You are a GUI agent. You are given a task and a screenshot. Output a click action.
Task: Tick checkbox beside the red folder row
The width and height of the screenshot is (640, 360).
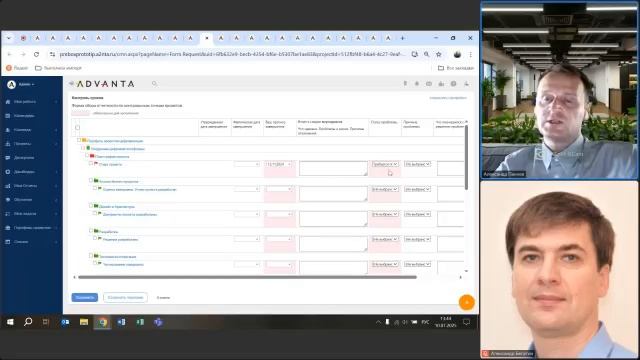click(x=87, y=156)
